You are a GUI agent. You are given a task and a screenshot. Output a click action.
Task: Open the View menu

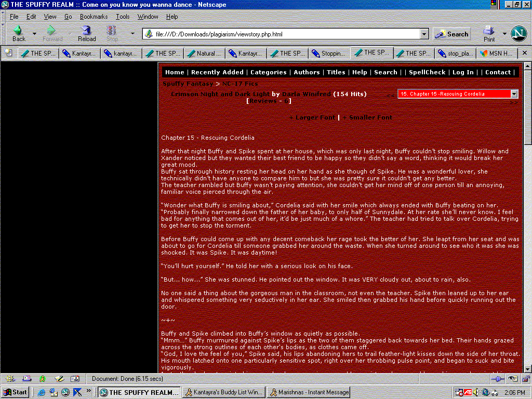pos(50,17)
